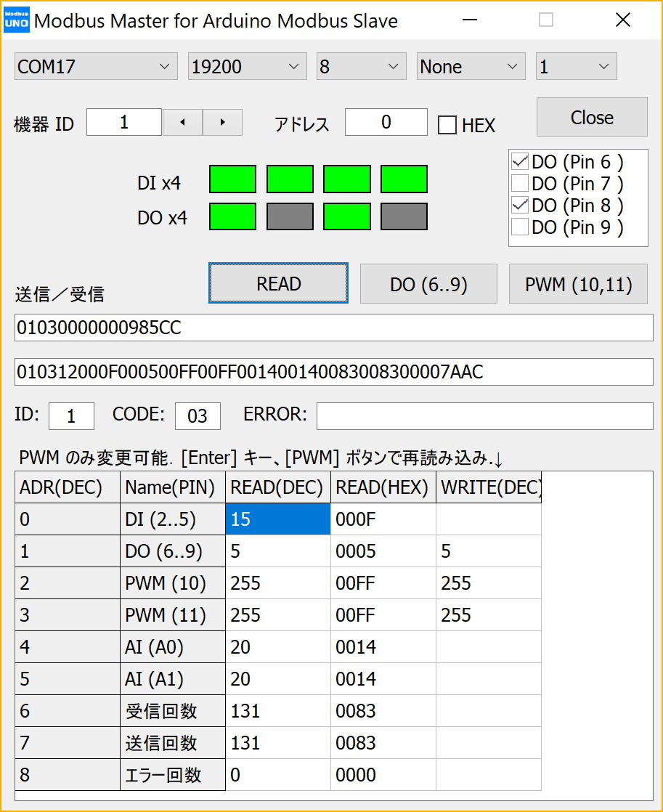Open the COM17 port dropdown
This screenshot has height=812, width=663.
96,66
